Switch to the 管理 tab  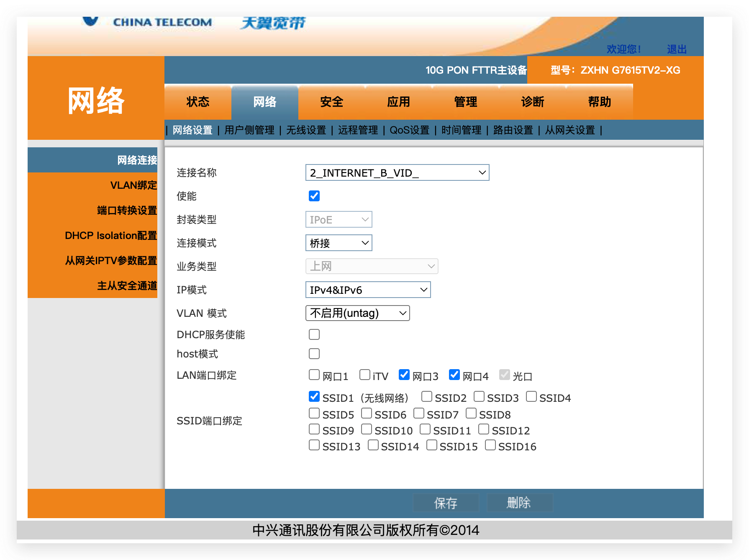pos(466,102)
